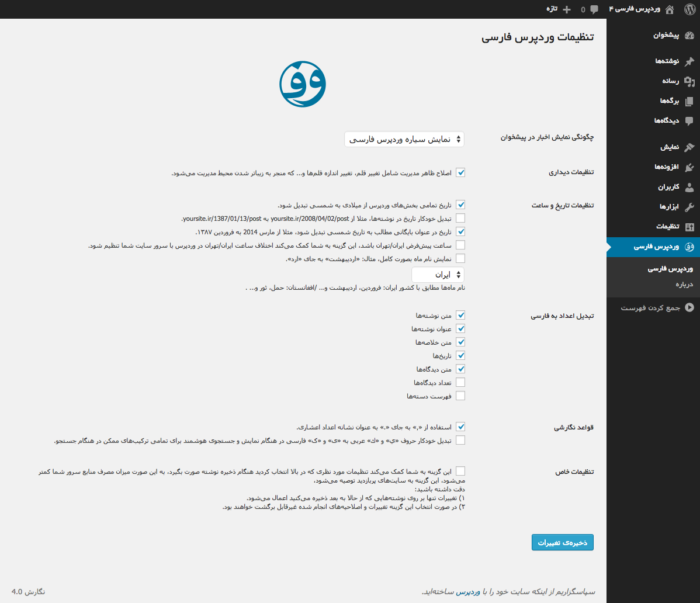Select وردپرس فارسی submenu entry

[670, 269]
